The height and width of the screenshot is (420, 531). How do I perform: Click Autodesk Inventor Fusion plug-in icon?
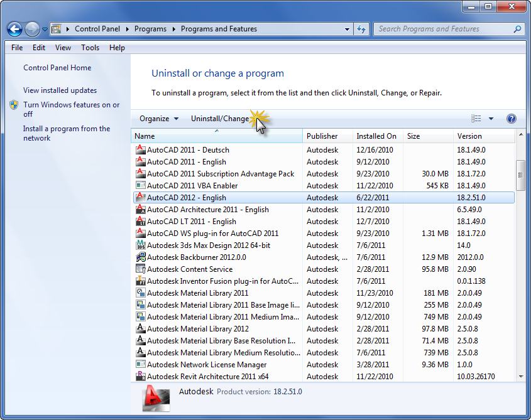click(x=141, y=281)
